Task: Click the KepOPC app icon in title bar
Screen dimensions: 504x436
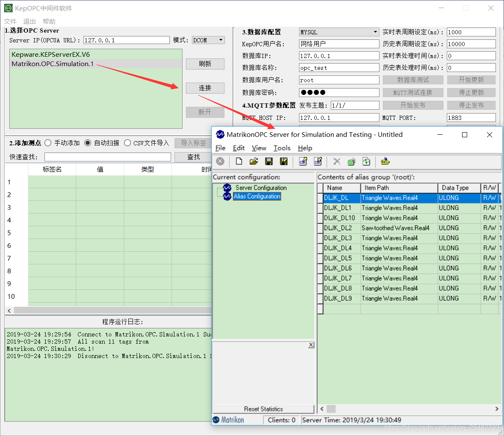Action: point(8,8)
